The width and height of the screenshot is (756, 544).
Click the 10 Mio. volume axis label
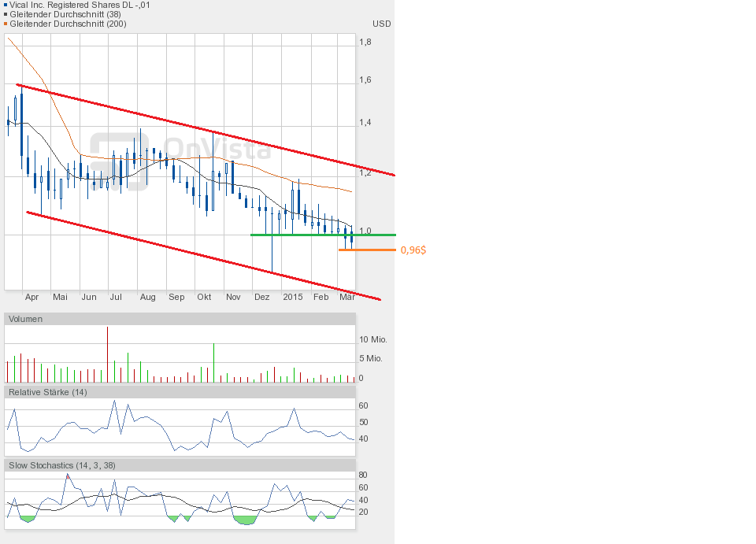371,339
